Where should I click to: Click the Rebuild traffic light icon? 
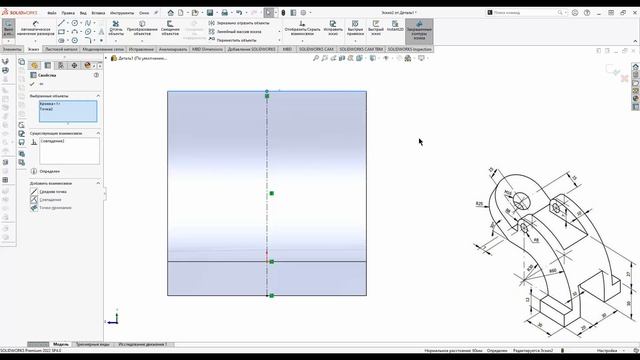pyautogui.click(x=283, y=13)
